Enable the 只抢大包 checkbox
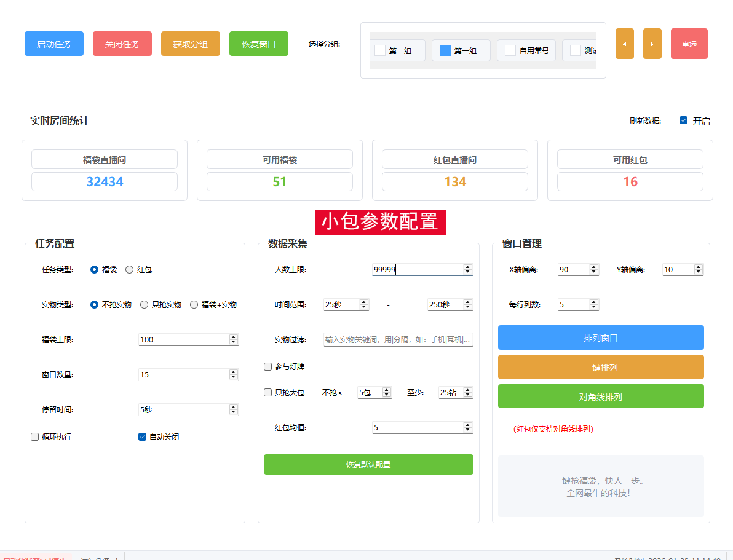Viewport: 733px width, 560px height. coord(268,393)
